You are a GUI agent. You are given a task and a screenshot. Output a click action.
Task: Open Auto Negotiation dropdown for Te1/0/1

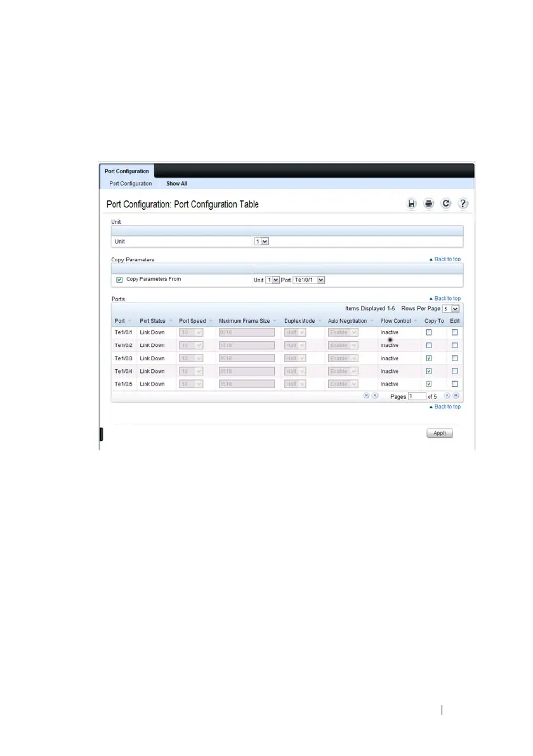tap(343, 332)
